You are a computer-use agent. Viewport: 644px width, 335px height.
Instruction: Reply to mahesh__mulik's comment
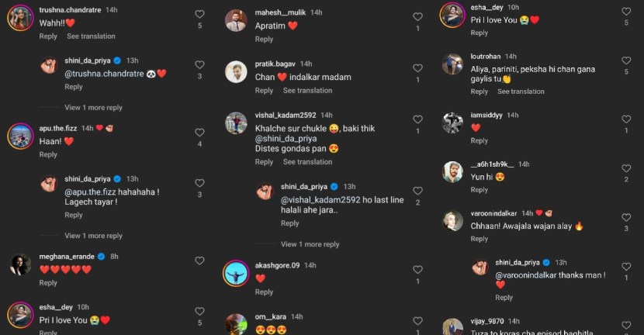pos(264,39)
